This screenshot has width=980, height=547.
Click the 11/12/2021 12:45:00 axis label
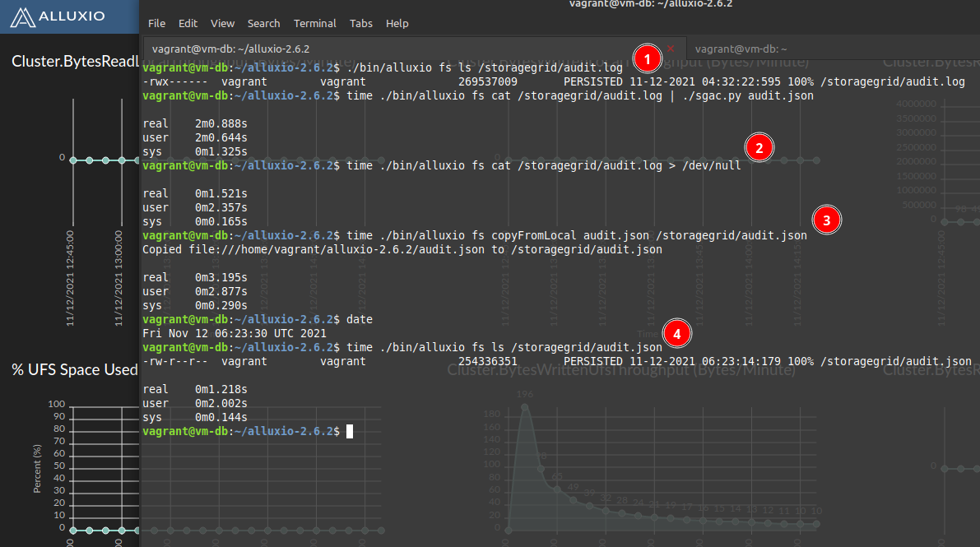[70, 278]
